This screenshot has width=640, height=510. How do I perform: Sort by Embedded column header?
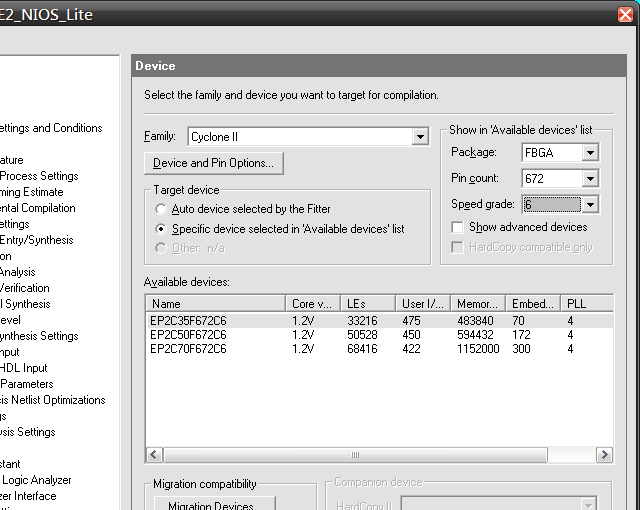point(533,304)
